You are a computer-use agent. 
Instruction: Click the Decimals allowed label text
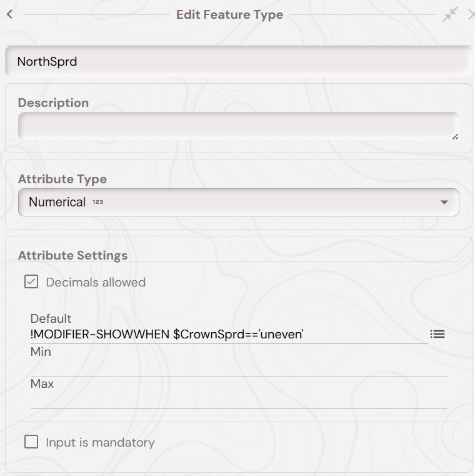pyautogui.click(x=96, y=283)
